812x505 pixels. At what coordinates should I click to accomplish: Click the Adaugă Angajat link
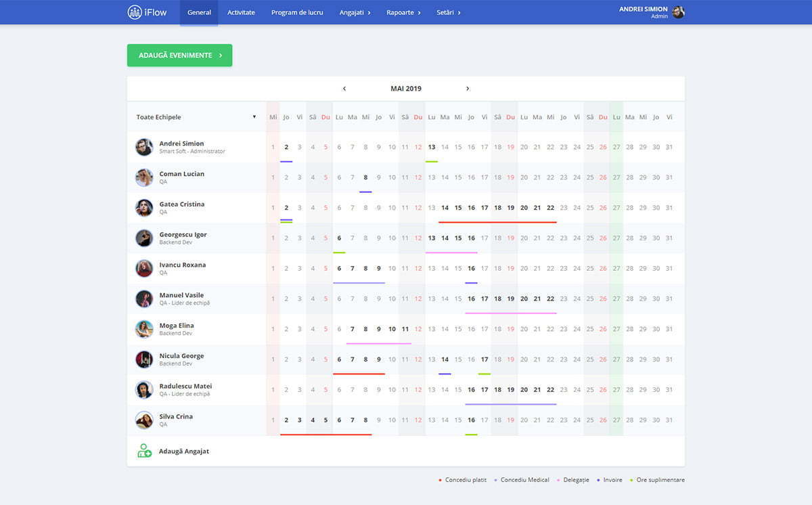[x=183, y=451]
